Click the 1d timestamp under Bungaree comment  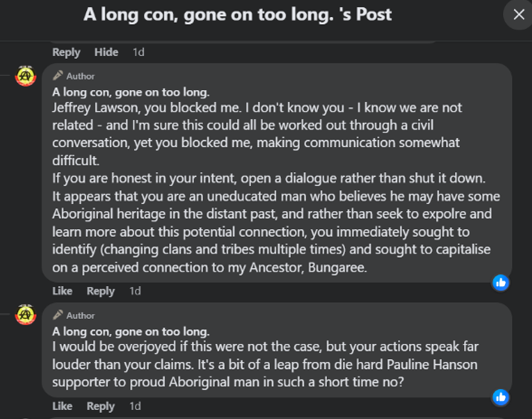135,291
